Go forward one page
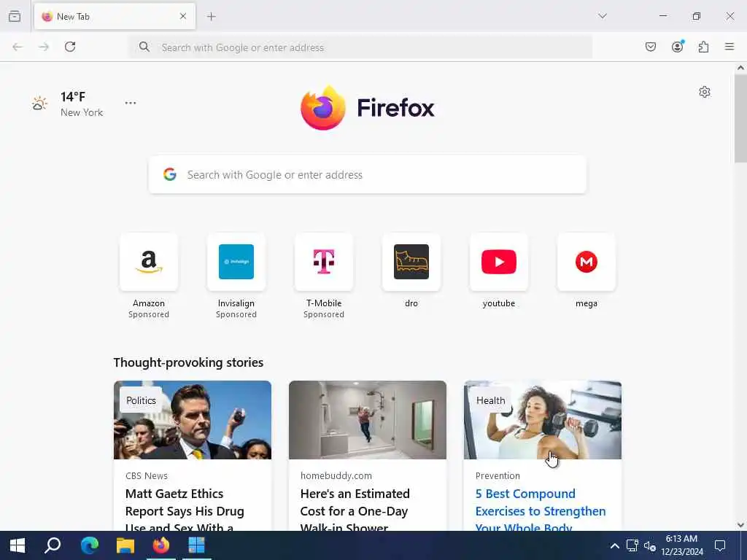This screenshot has width=747, height=560. click(x=44, y=47)
